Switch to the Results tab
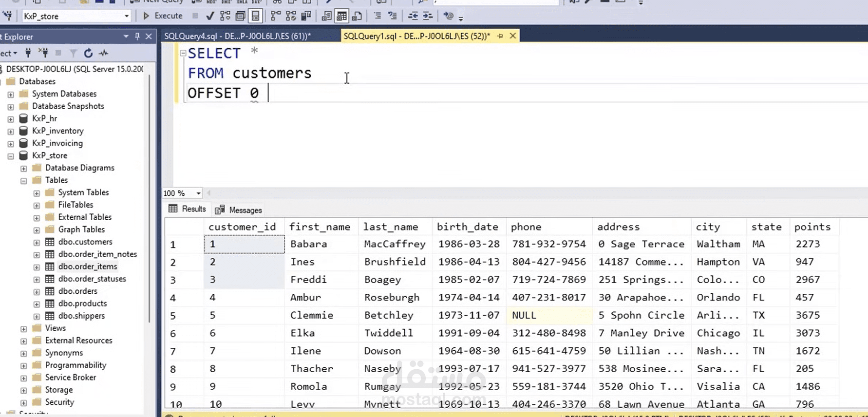The height and width of the screenshot is (417, 868). coord(188,209)
